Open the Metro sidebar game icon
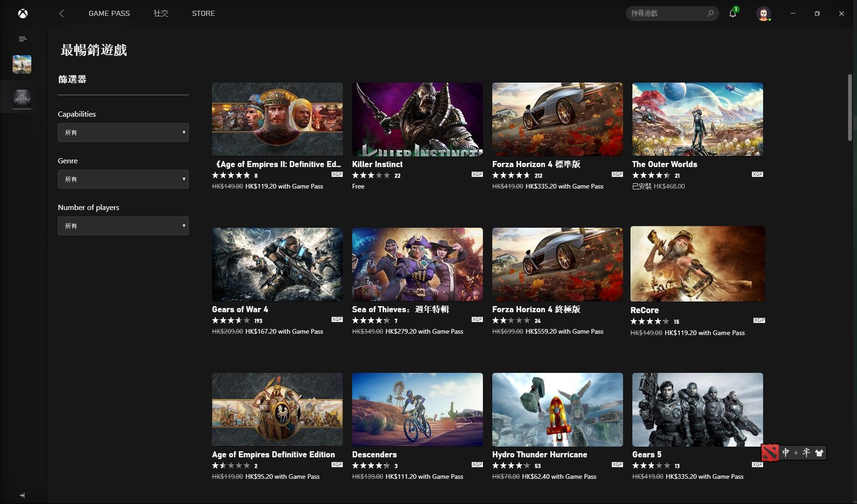The width and height of the screenshot is (857, 504). click(x=22, y=97)
